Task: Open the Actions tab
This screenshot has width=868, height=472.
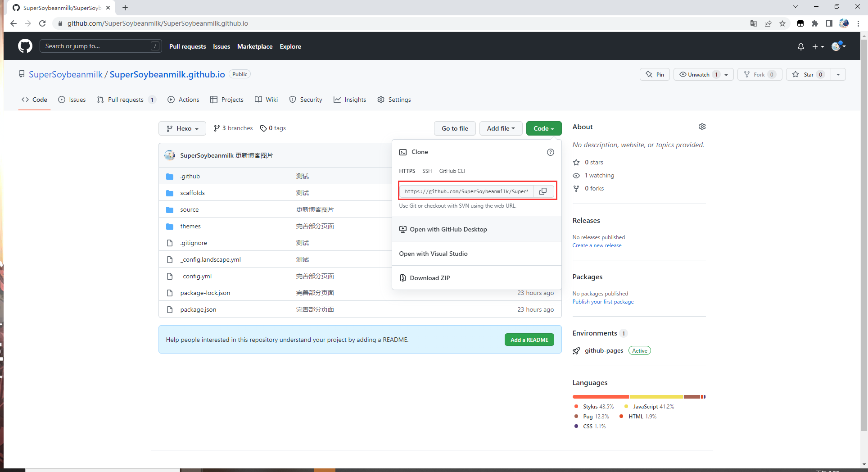Action: (x=183, y=100)
